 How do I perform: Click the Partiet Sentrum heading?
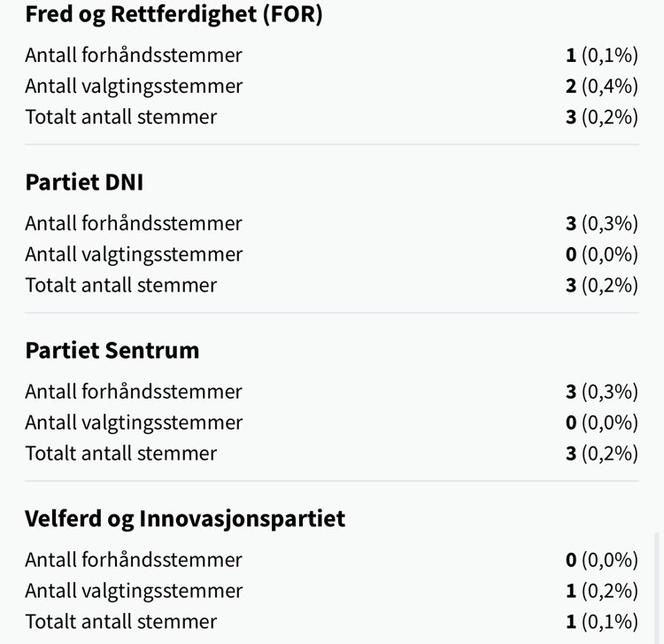112,351
